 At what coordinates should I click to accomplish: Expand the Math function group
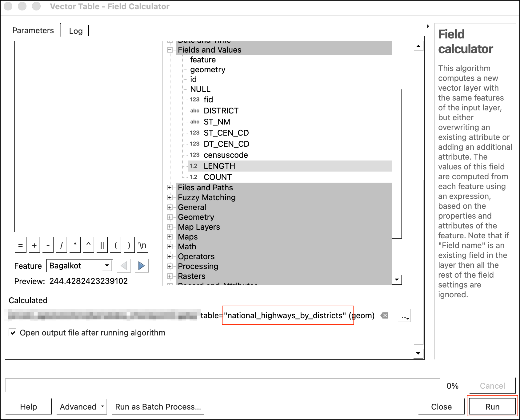click(170, 247)
